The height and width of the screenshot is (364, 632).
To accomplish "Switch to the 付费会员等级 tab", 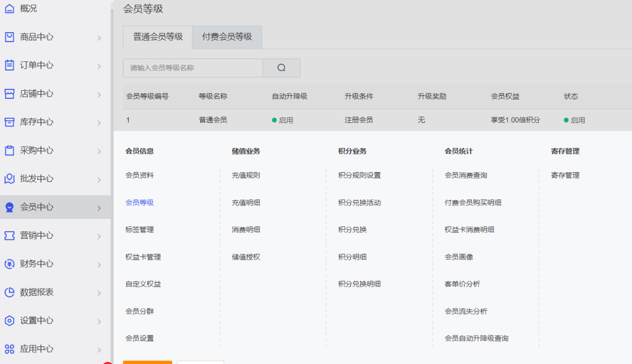I will 227,37.
